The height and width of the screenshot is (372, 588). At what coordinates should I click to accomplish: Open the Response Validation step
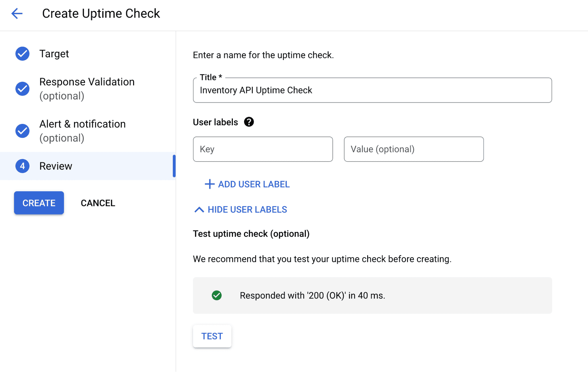coord(87,82)
